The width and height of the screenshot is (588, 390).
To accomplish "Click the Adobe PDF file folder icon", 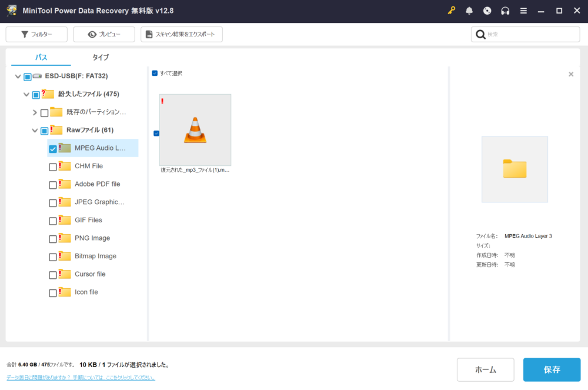I will tap(65, 184).
